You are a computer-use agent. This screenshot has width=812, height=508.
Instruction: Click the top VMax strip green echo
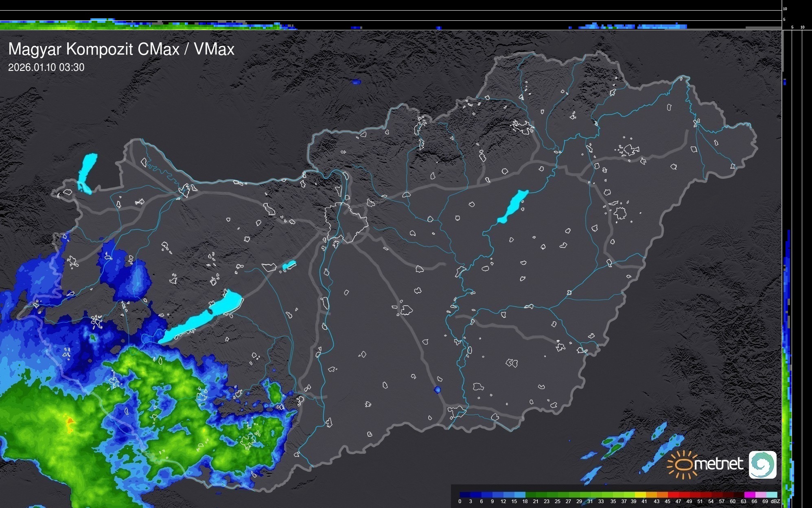click(x=61, y=26)
